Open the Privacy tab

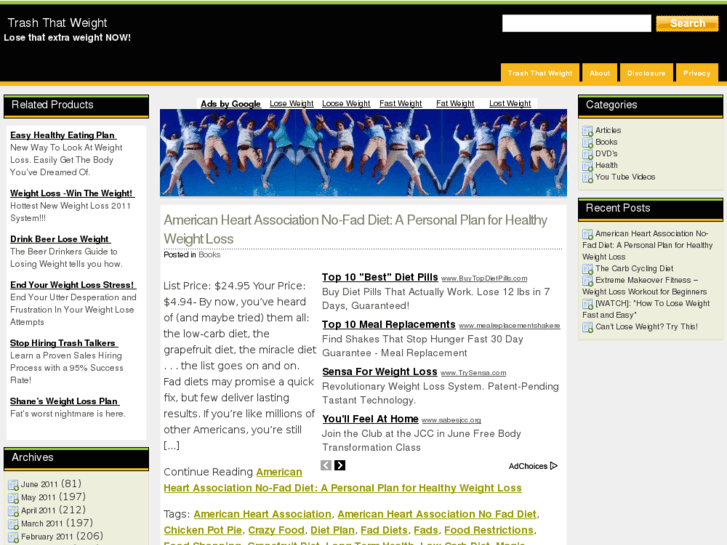(x=697, y=73)
